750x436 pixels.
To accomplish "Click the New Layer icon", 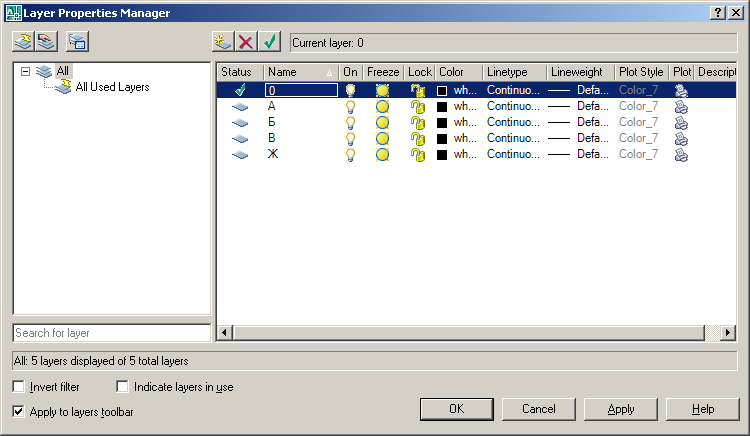I will pos(223,42).
